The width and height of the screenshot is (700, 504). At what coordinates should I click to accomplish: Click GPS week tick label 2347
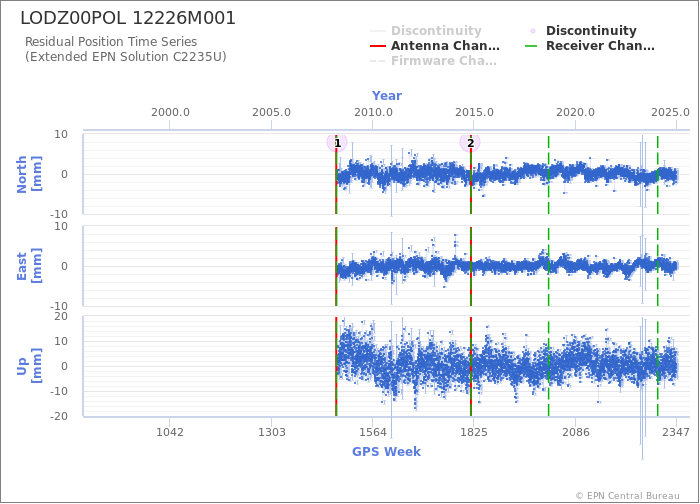[x=676, y=432]
